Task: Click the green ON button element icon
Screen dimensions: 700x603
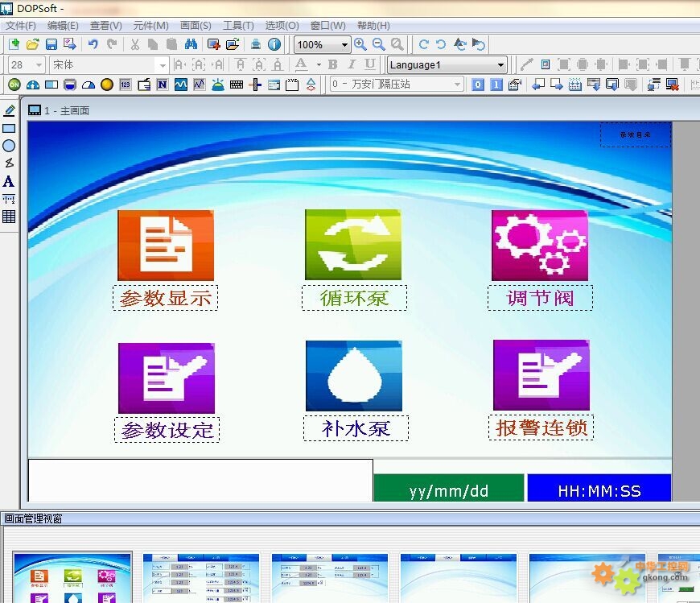Action: pyautogui.click(x=14, y=85)
